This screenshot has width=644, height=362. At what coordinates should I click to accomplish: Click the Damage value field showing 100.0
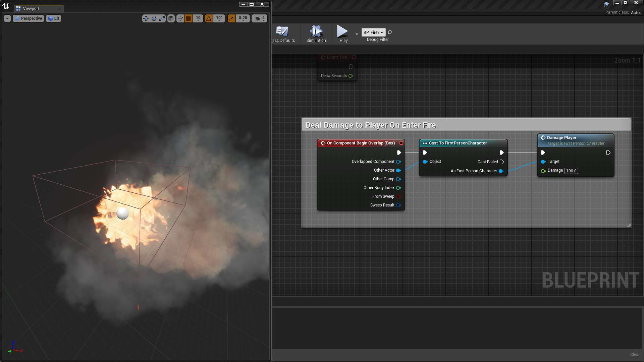[571, 171]
